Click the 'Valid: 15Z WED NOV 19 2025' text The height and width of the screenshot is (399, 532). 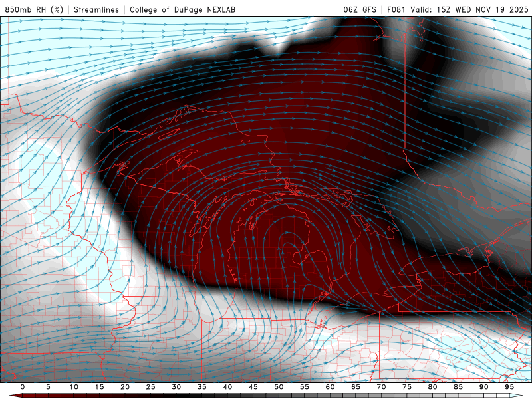(x=469, y=9)
